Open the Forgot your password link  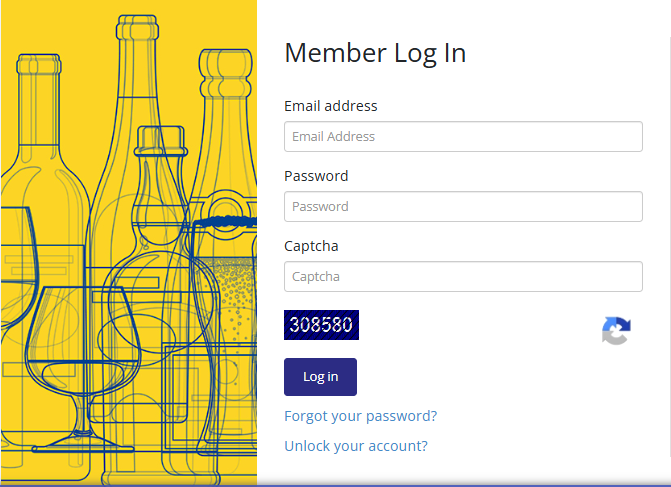360,416
